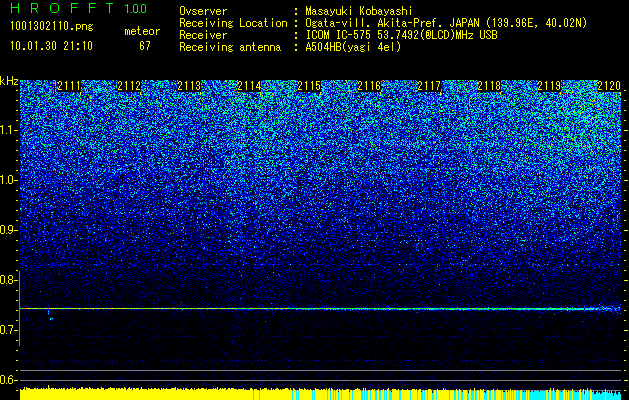Click the 2118 time marker
Viewport: 629px width, 400px height.
pyautogui.click(x=489, y=86)
